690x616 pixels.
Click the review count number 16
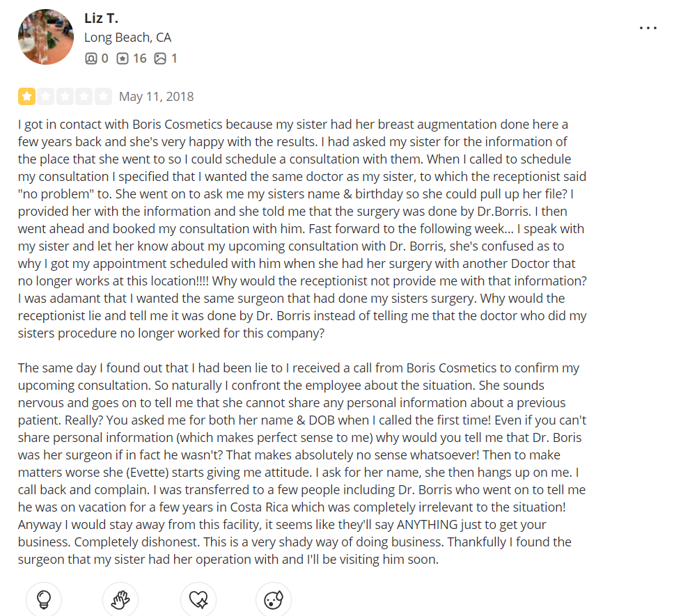(x=139, y=58)
